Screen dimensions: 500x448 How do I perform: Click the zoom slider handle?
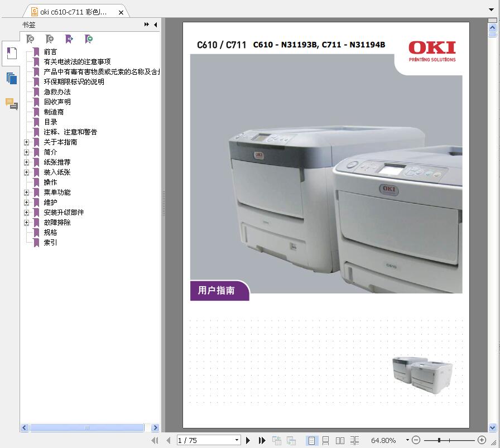[x=439, y=440]
